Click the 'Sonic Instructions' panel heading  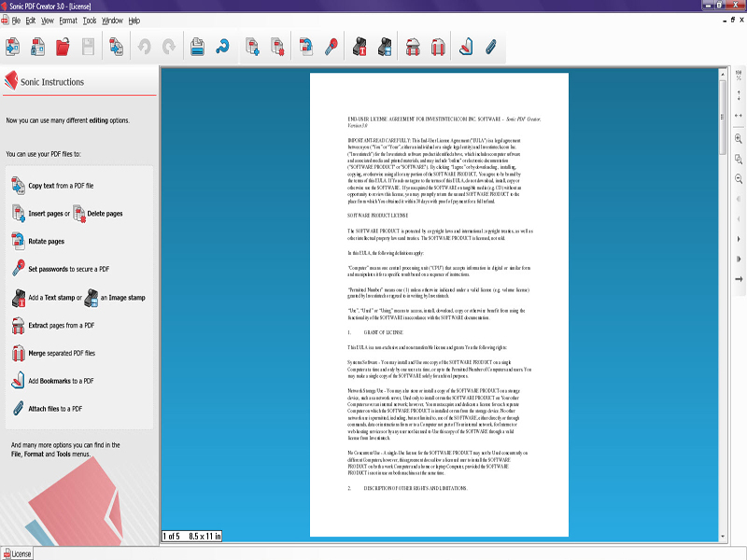[x=52, y=82]
